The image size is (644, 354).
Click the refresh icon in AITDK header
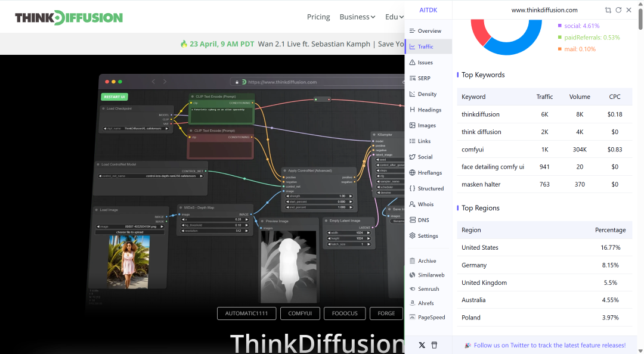[x=618, y=10]
